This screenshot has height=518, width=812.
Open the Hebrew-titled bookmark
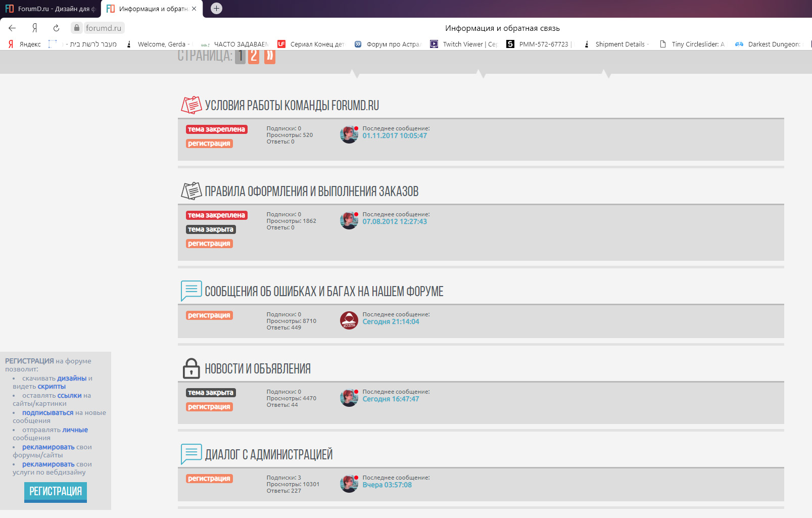(83, 44)
